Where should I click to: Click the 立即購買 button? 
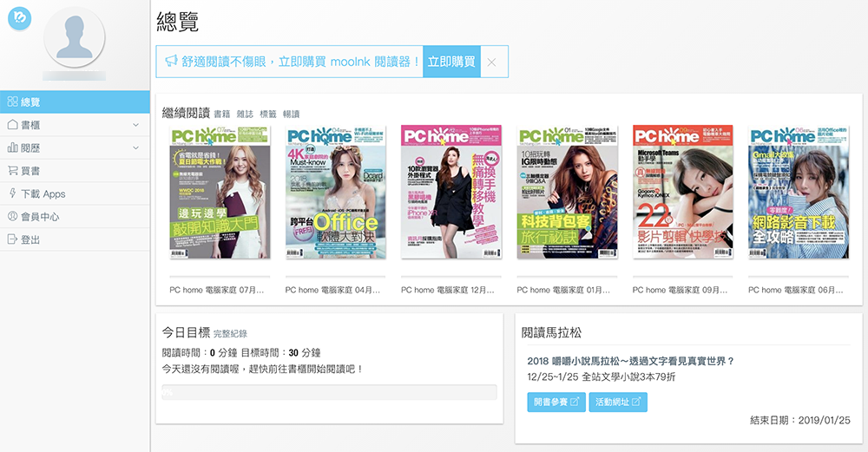coord(451,62)
